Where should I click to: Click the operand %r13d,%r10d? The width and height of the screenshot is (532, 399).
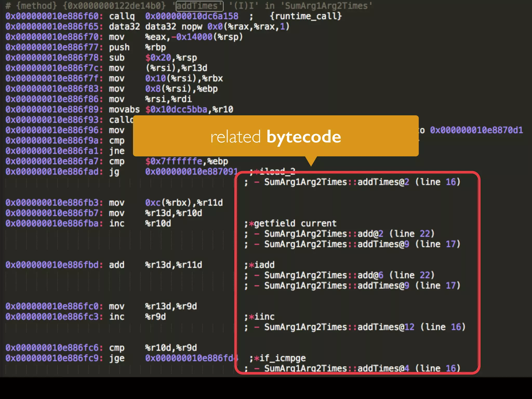point(174,213)
